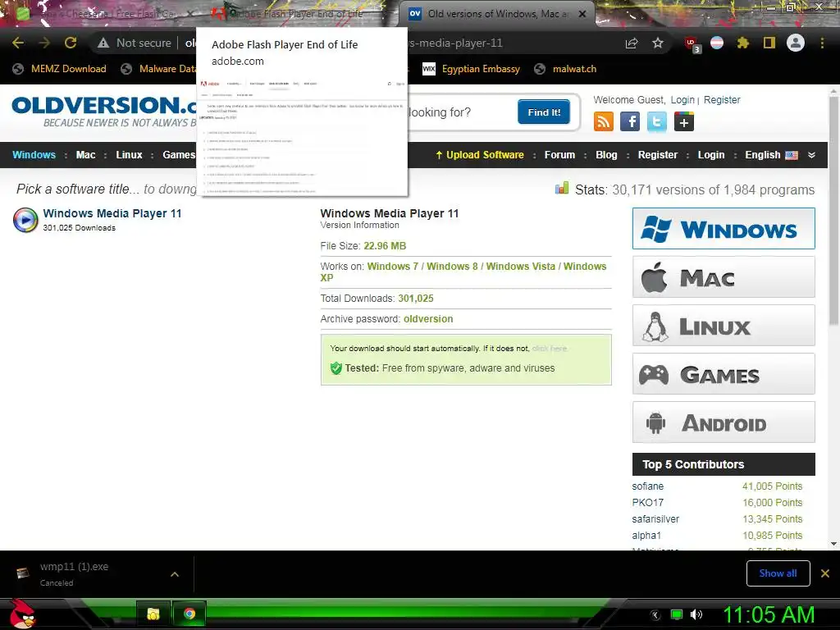Click the browser forward arrow
The image size is (840, 630).
point(44,43)
